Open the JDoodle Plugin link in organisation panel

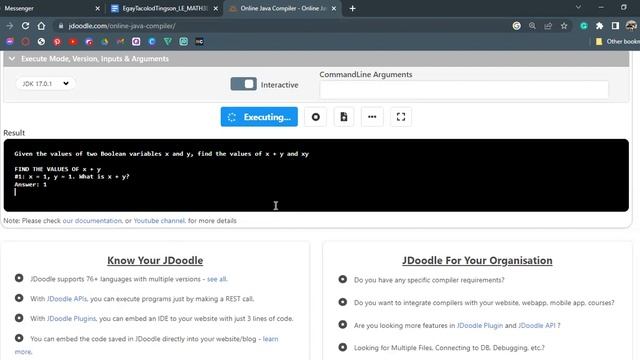(x=480, y=325)
